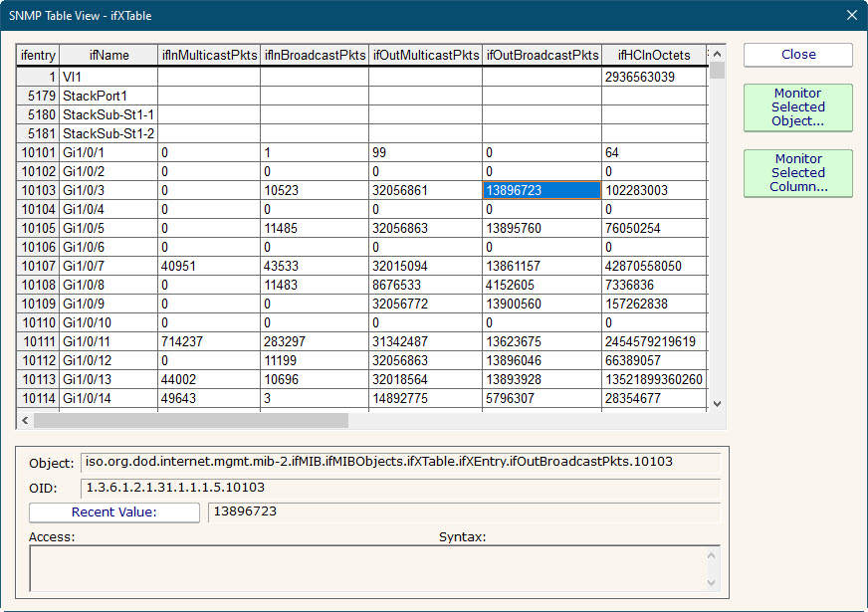The image size is (868, 612).
Task: Click the Close button in the right panel
Action: [x=797, y=55]
